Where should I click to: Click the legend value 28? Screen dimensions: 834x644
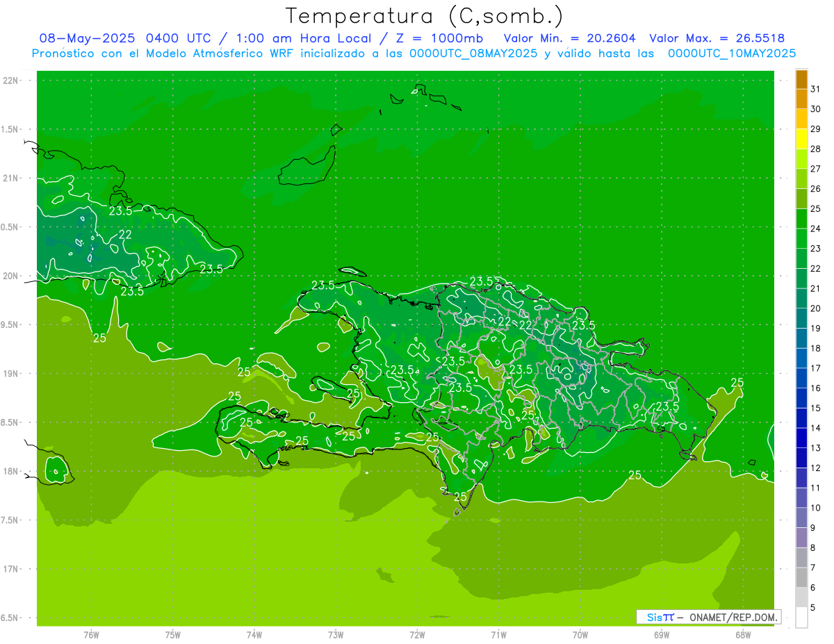(815, 149)
